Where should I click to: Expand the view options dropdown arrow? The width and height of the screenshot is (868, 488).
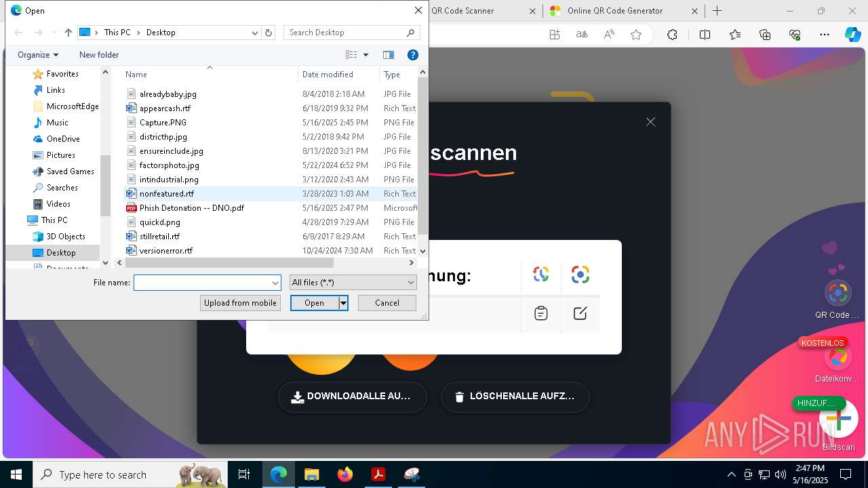pos(366,55)
